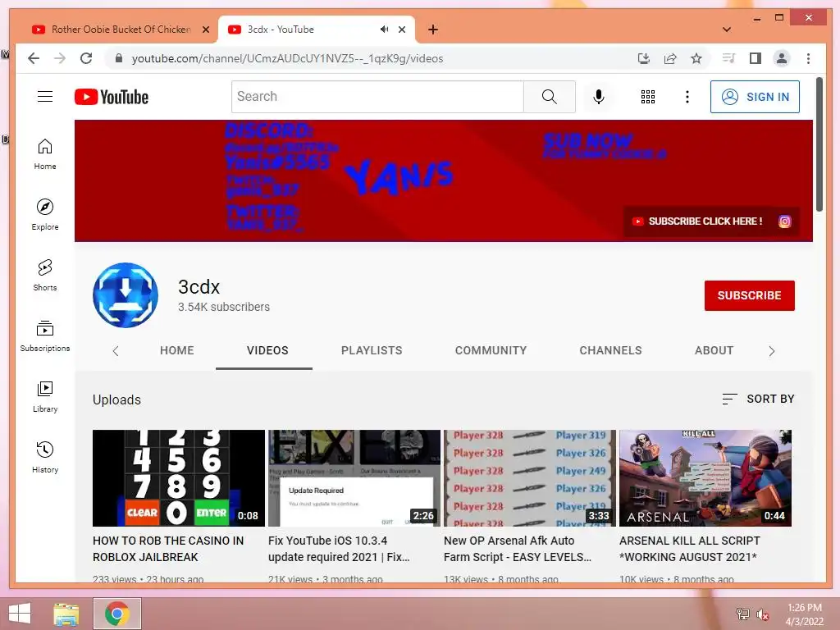The width and height of the screenshot is (840, 630).
Task: Open the network tray icon
Action: 742,614
